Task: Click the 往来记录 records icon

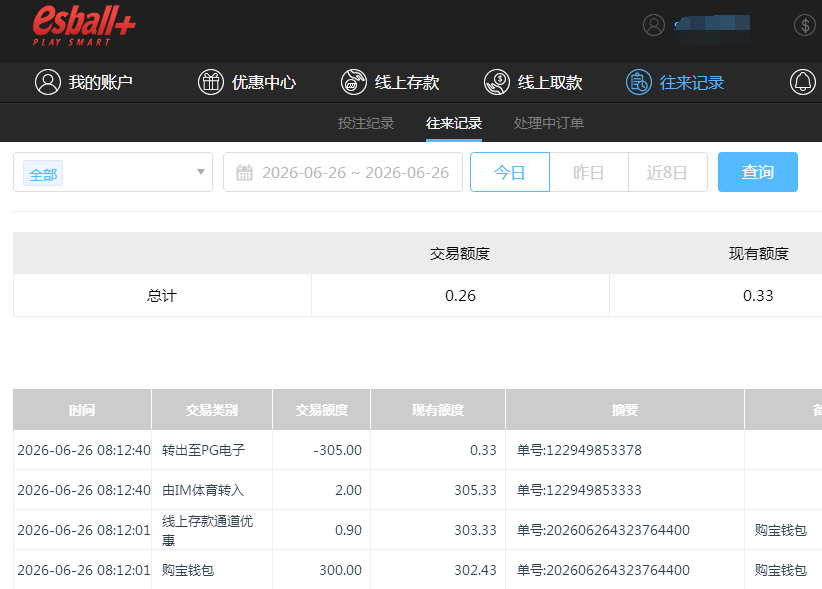Action: [x=639, y=82]
